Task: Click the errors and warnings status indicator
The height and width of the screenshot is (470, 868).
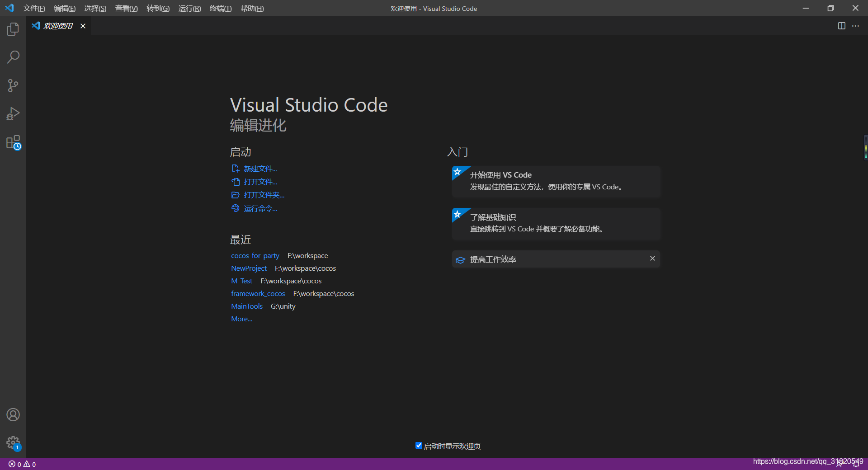Action: coord(22,464)
